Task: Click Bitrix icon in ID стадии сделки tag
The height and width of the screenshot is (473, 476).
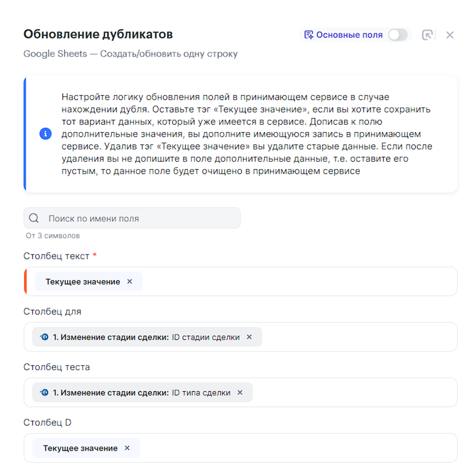Action: tap(45, 337)
